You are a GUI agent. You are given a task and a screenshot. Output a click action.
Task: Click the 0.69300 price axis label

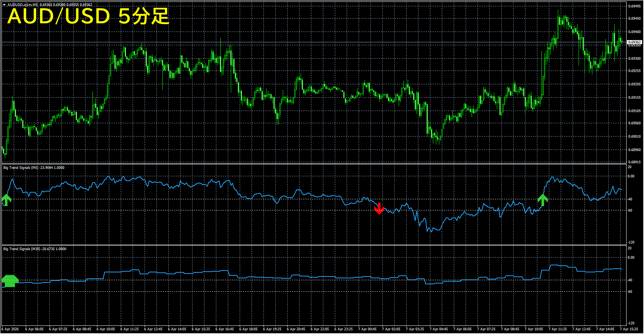pyautogui.click(x=634, y=59)
